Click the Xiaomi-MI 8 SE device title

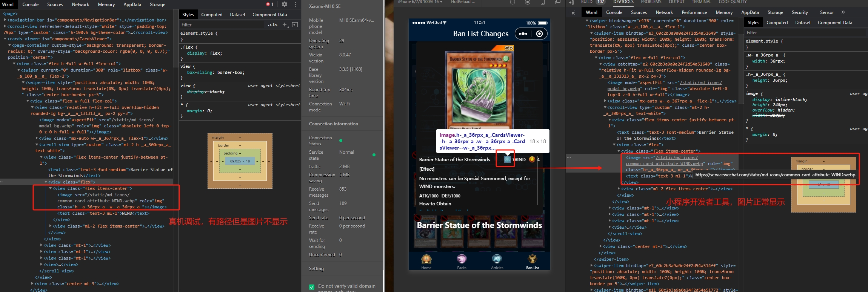click(325, 6)
